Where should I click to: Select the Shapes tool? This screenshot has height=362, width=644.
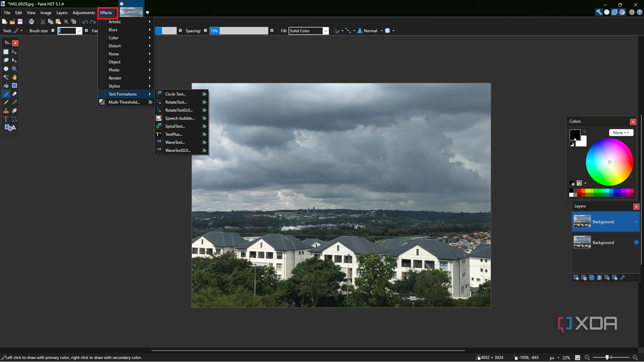[10, 127]
